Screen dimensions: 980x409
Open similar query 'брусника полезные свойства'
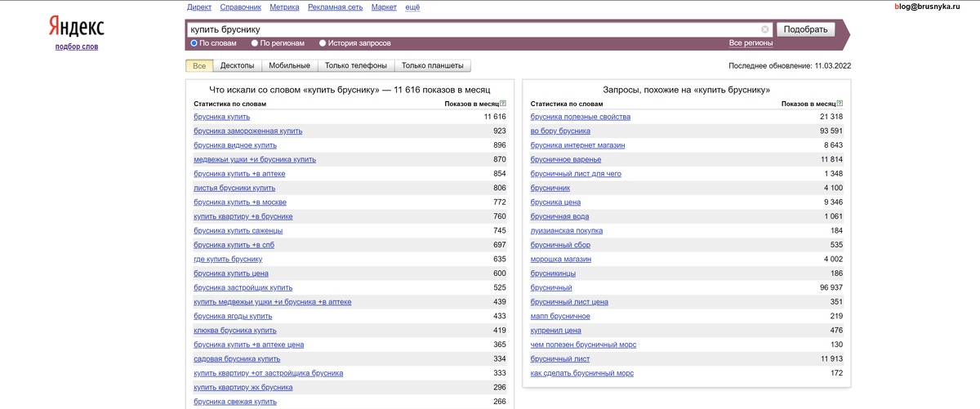coord(581,117)
